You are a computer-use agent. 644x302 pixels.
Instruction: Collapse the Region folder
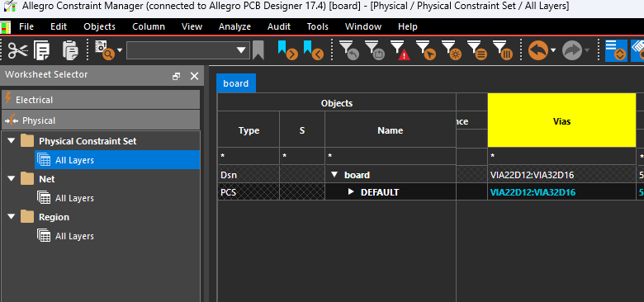11,217
